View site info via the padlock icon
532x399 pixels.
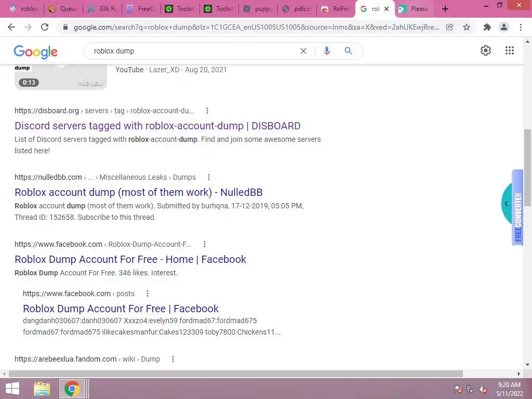click(x=65, y=27)
